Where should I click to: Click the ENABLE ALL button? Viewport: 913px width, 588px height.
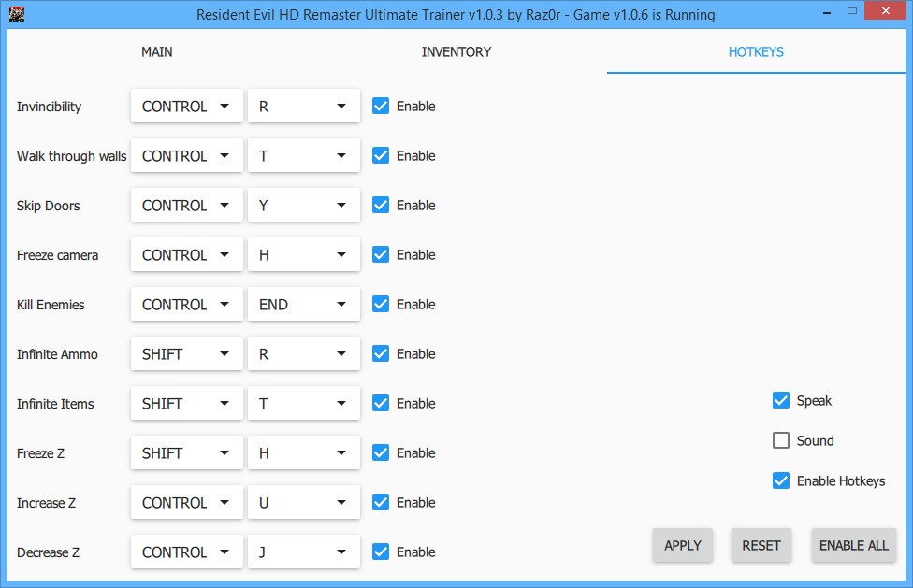[853, 546]
